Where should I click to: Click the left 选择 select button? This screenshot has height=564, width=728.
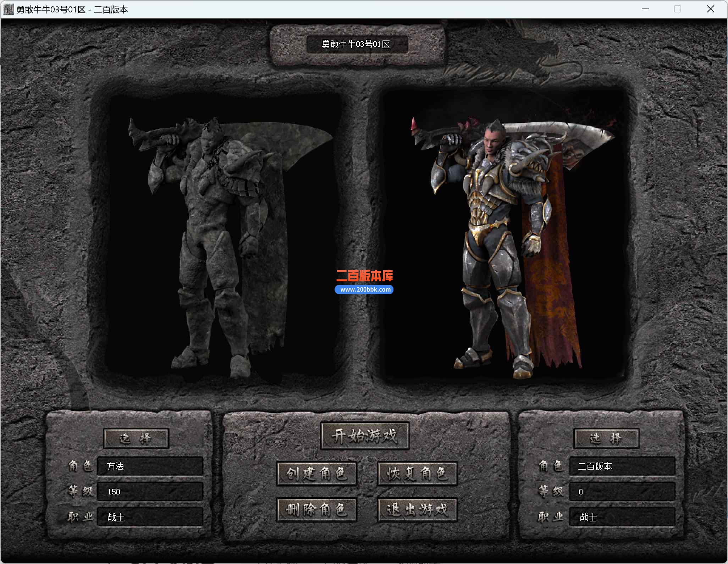[136, 438]
